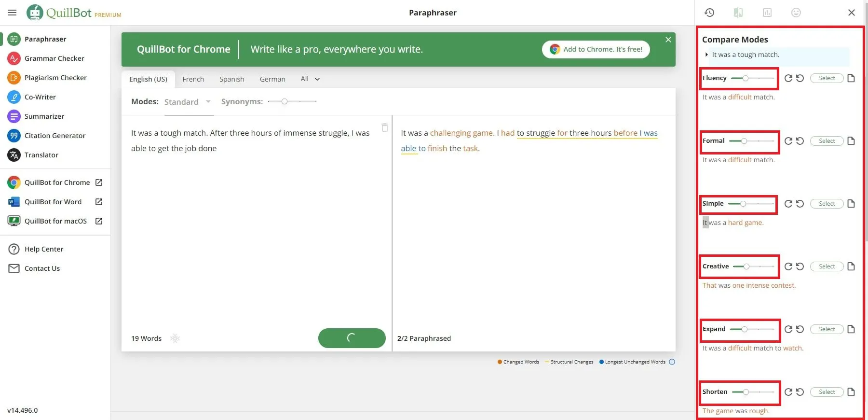This screenshot has width=868, height=420.
Task: Open the statistics chart icon
Action: (767, 13)
